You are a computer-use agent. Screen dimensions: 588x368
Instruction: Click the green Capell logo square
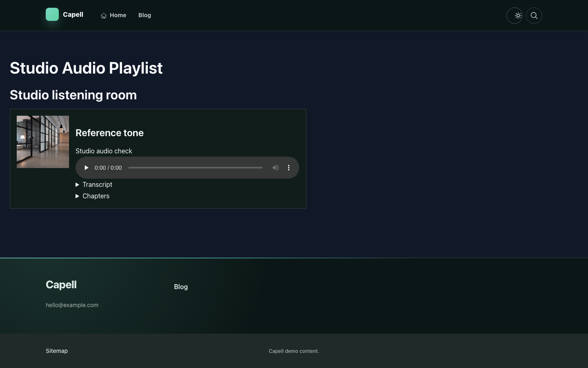[x=52, y=14]
